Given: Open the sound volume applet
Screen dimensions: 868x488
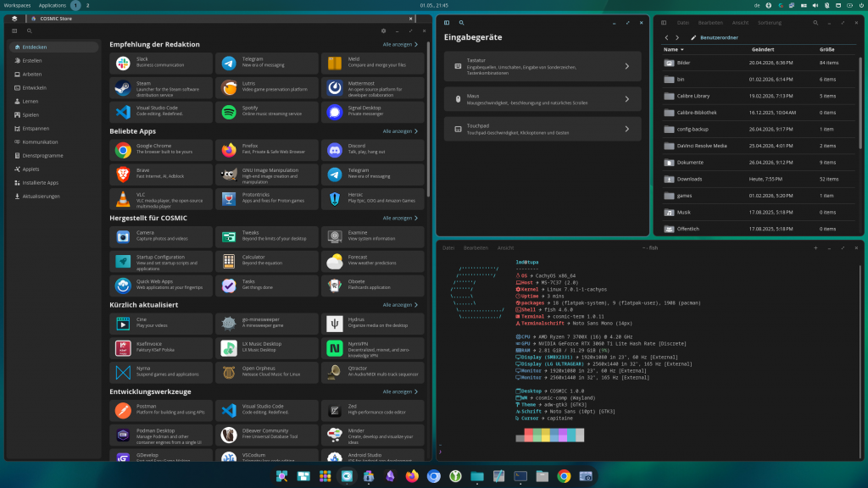Looking at the screenshot, I should (x=815, y=5).
